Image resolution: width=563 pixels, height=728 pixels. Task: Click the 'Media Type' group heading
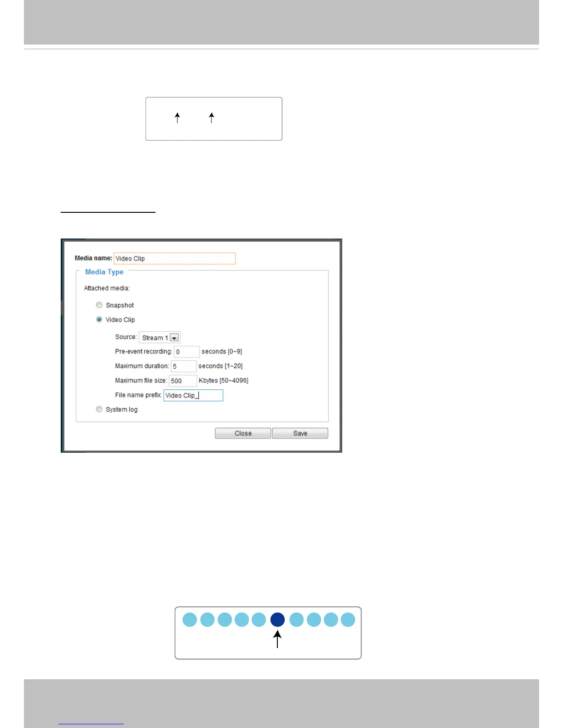coord(104,272)
